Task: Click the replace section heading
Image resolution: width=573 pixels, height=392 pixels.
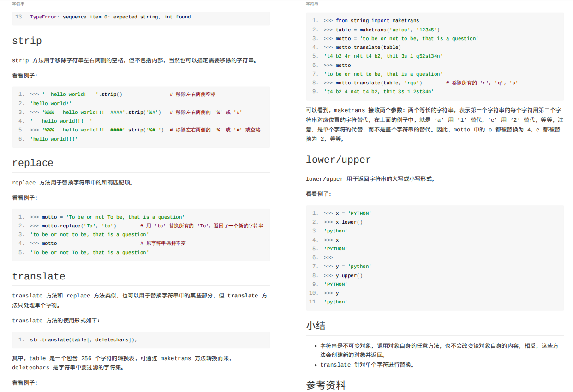Action: [32, 163]
